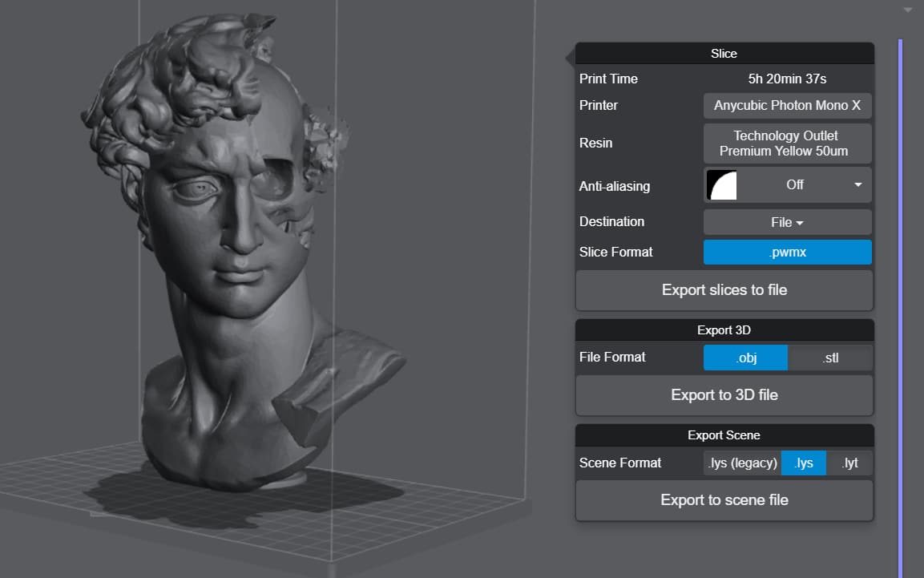Select .lys (legacy) scene format
Image resolution: width=924 pixels, height=578 pixels.
point(743,463)
